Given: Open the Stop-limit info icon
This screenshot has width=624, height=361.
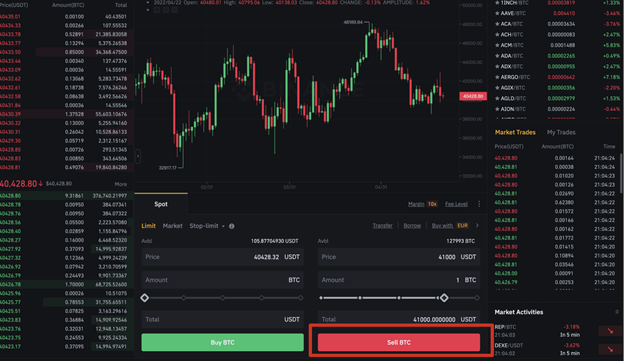Looking at the screenshot, I should click(232, 226).
